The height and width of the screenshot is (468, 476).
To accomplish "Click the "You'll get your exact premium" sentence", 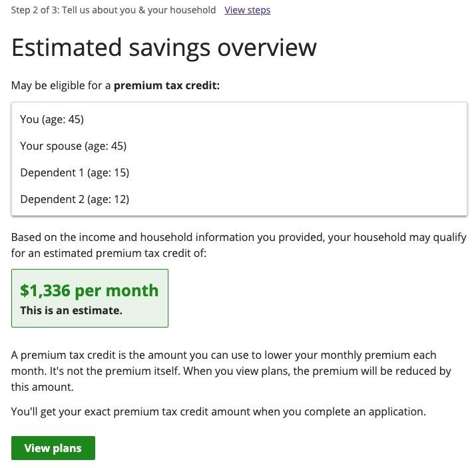I will [218, 411].
